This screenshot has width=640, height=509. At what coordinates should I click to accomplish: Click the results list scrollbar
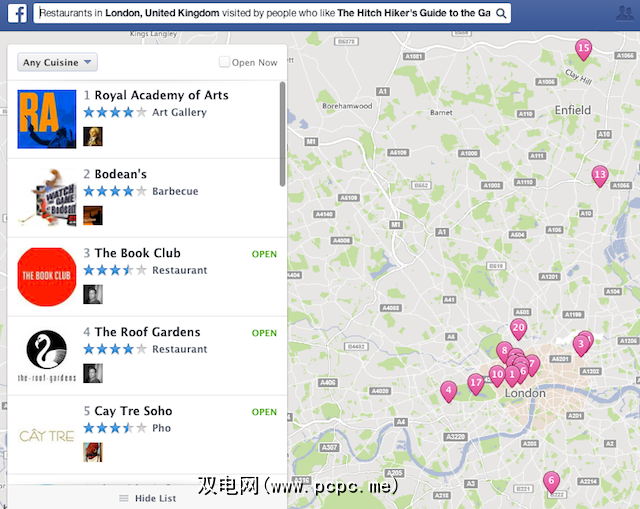(282, 133)
